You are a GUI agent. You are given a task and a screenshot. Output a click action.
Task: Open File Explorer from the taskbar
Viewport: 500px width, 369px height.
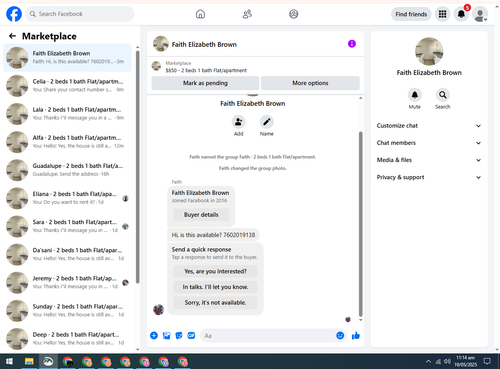29,361
